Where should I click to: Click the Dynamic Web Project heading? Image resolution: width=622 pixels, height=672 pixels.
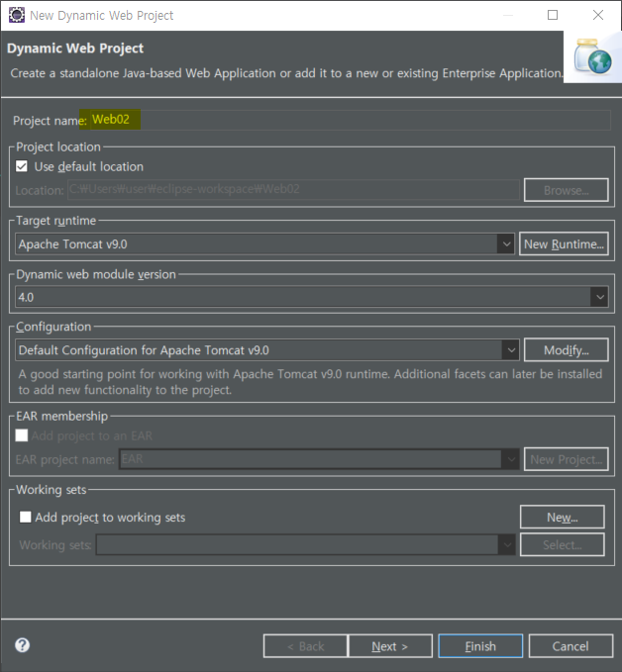click(75, 48)
